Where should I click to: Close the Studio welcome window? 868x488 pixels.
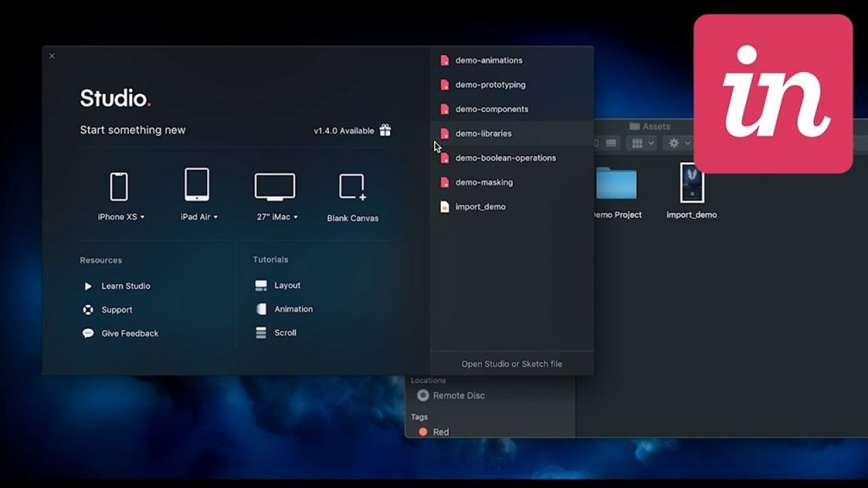[52, 56]
